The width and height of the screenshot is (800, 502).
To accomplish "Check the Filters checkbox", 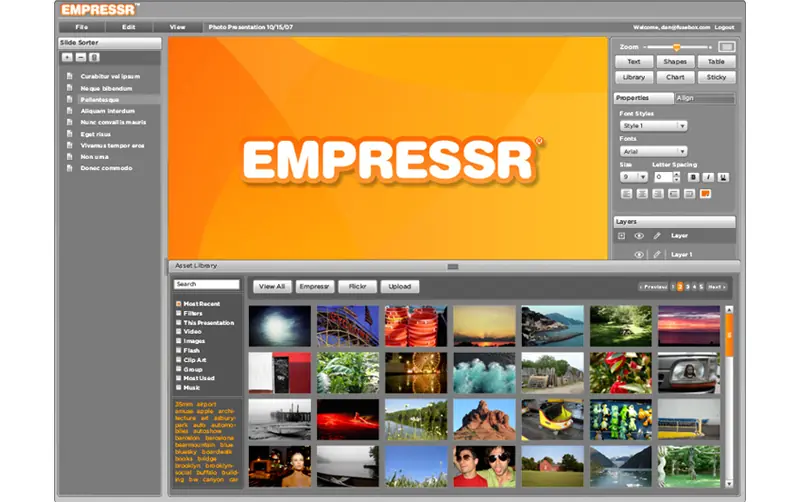I will point(179,313).
